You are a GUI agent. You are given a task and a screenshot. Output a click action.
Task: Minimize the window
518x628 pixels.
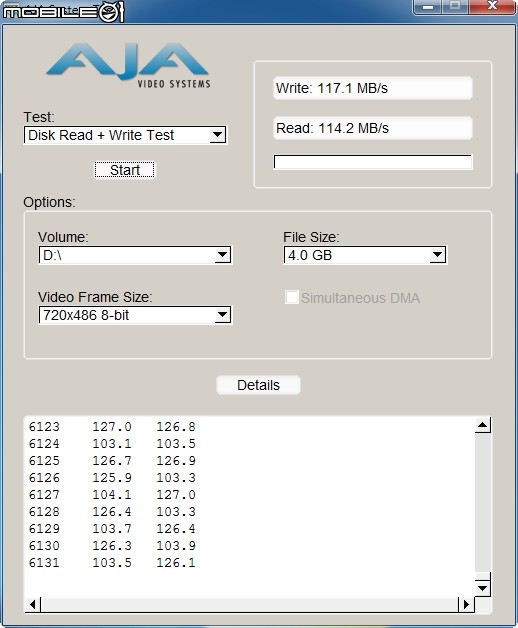[x=428, y=7]
